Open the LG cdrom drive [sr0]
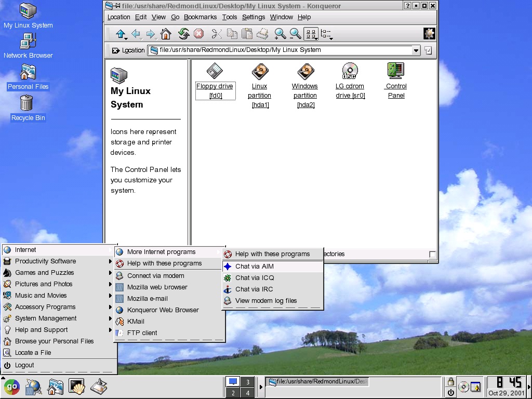Screen dimensions: 532x399 350,81
